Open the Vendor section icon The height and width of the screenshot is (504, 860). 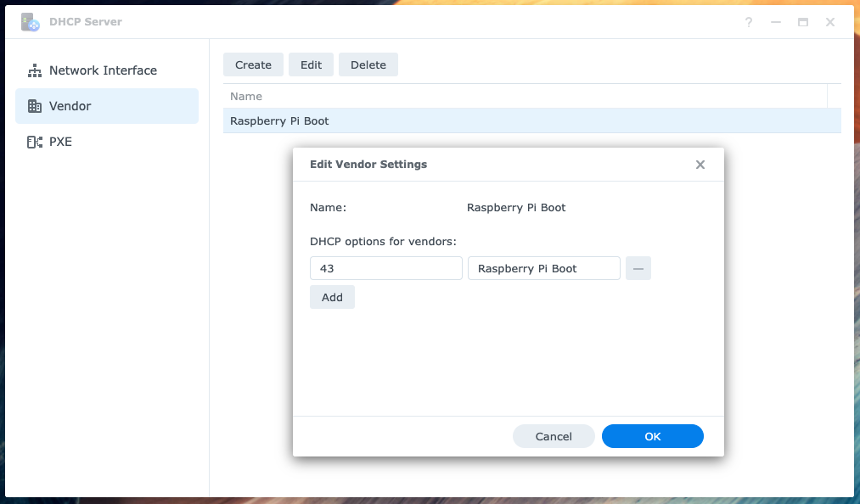coord(35,106)
